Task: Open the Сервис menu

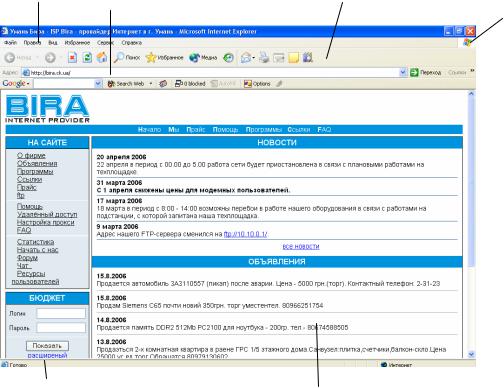Action: [106, 43]
